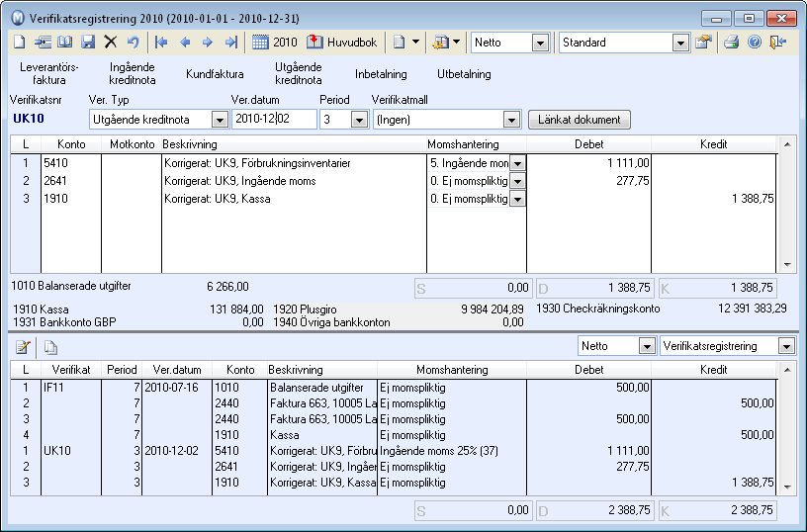Click the lower list Debet header
The width and height of the screenshot is (807, 532).
(x=588, y=370)
